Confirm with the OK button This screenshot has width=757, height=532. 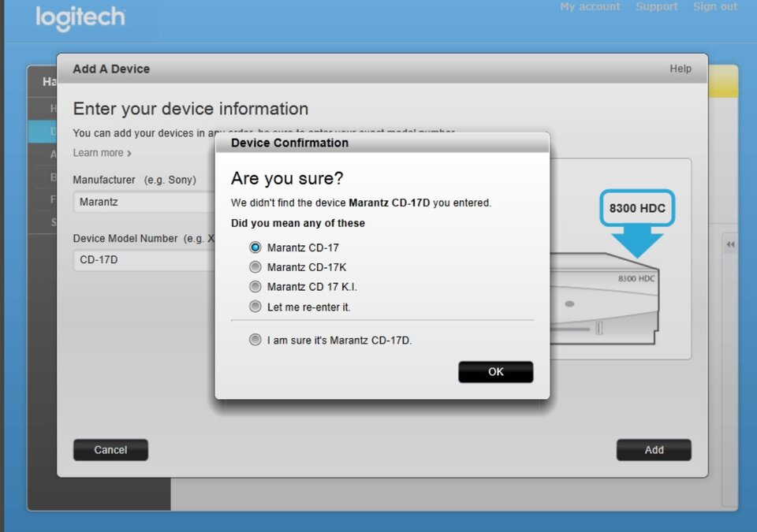point(496,372)
